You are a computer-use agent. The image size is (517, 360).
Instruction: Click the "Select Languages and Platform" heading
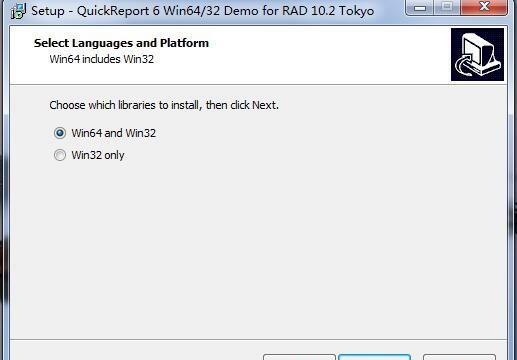coord(121,43)
